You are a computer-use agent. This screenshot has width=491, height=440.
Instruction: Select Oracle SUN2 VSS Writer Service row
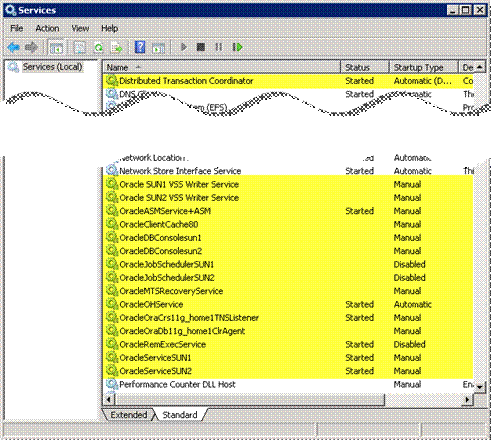click(289, 197)
